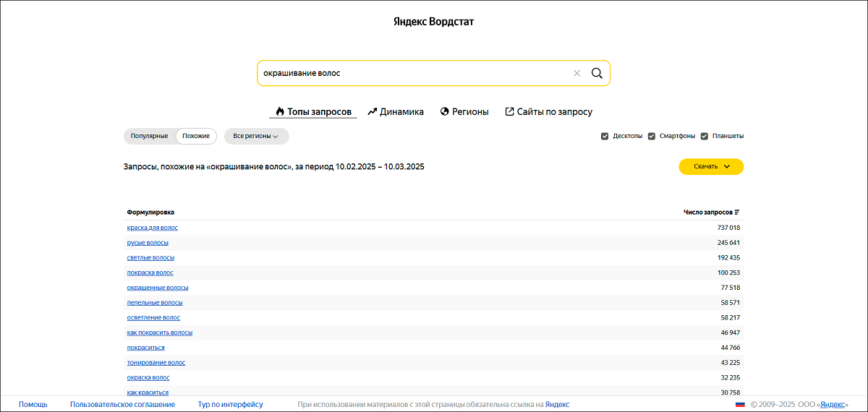The height and width of the screenshot is (412, 868).
Task: Open the пепельные волосы query link
Action: (155, 303)
